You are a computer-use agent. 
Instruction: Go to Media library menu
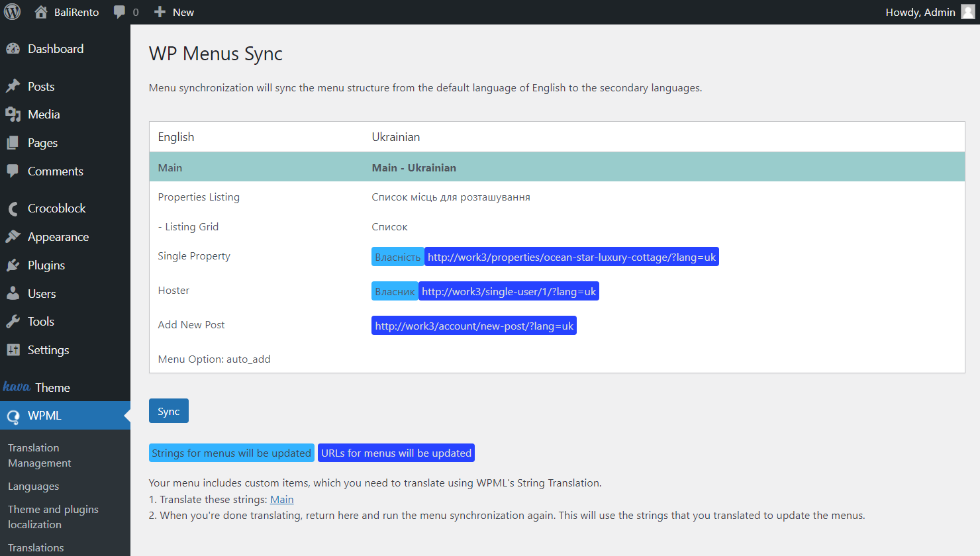[x=44, y=115]
